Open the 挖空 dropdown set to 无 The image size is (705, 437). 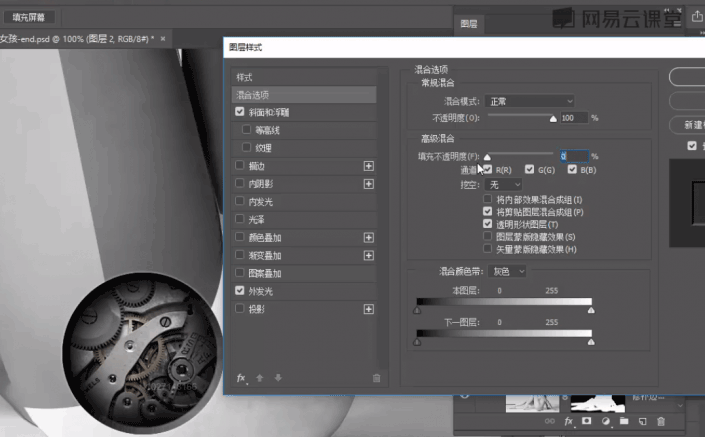[504, 185]
